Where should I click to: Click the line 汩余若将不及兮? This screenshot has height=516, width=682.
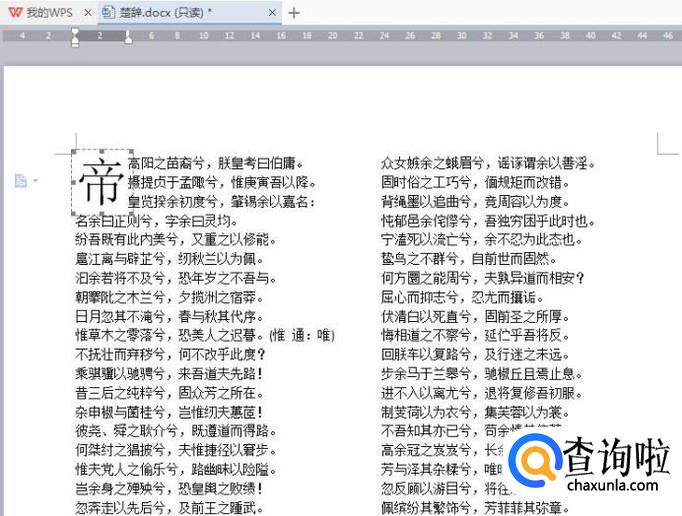point(120,278)
